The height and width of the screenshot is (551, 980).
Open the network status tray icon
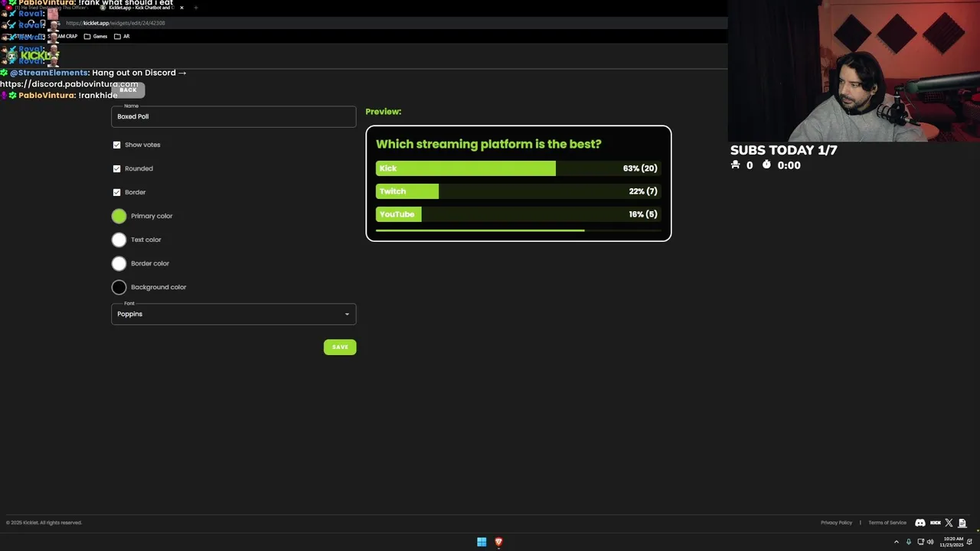(920, 542)
